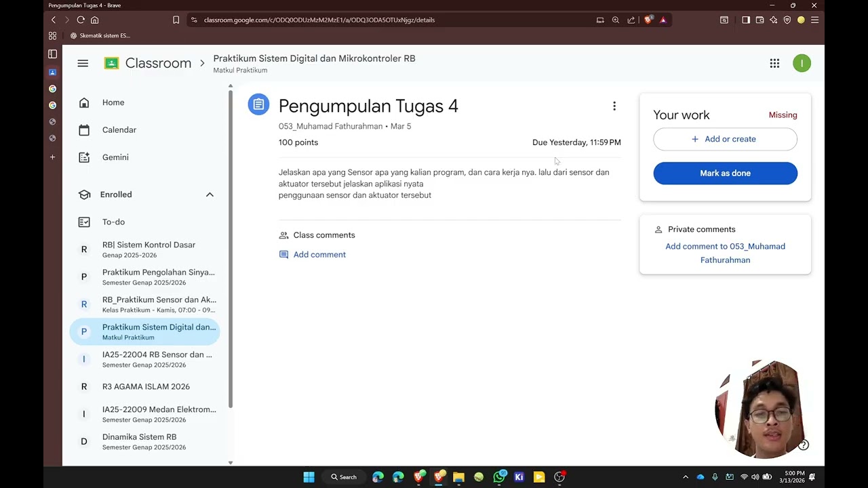This screenshot has width=868, height=488.
Task: Go back to the previous page in browser
Action: click(x=54, y=20)
